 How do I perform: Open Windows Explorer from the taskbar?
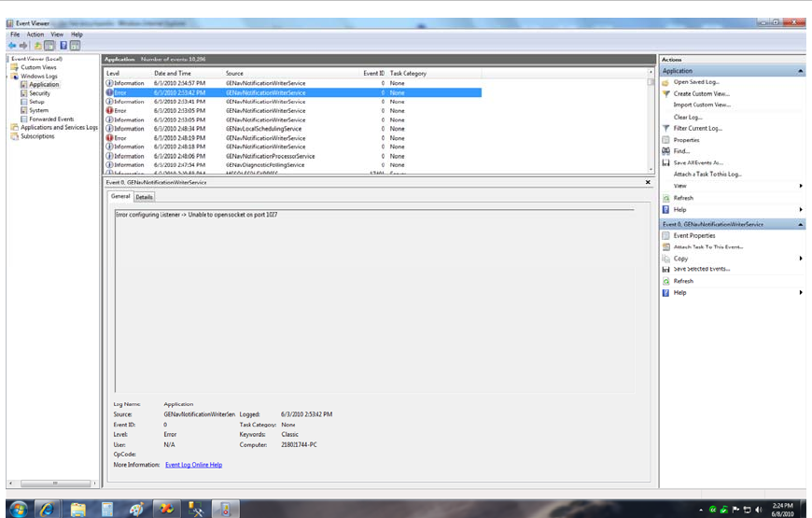[x=77, y=510]
